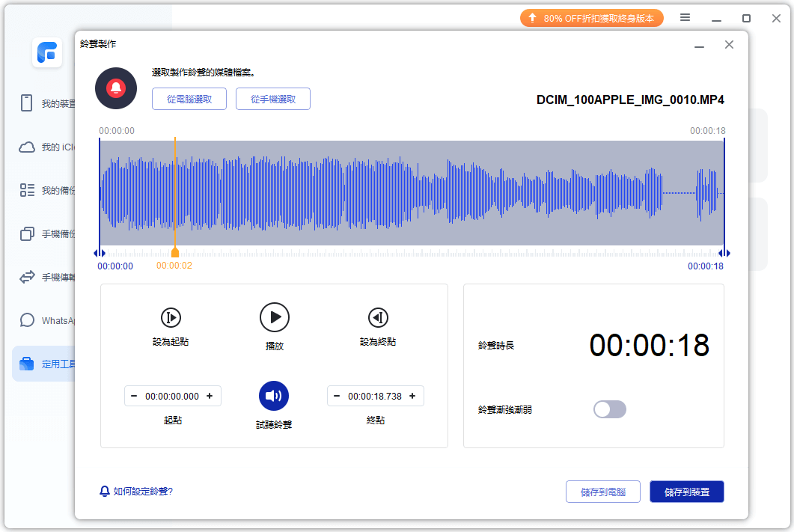The image size is (794, 532).
Task: Click the 起點 time input field
Action: pyautogui.click(x=172, y=397)
